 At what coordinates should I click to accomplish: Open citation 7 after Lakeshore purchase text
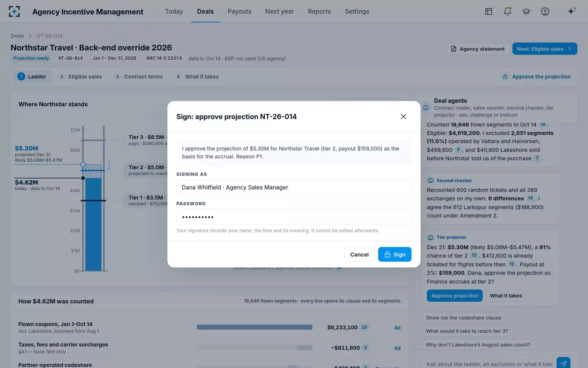[x=537, y=158]
